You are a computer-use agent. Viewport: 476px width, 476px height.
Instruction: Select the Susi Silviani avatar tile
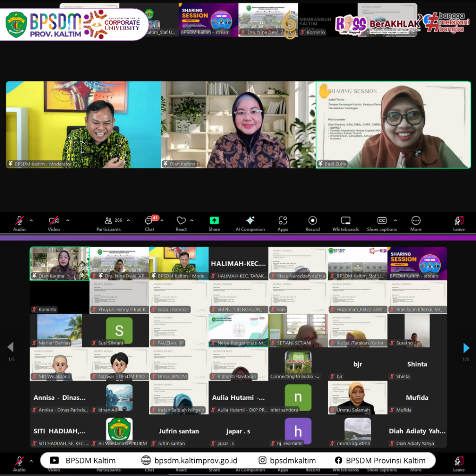point(119,331)
